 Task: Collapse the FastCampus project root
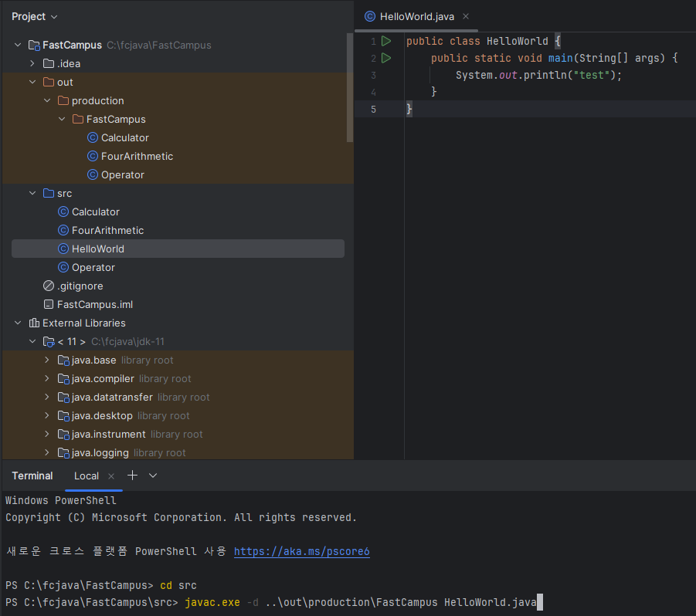pos(18,45)
